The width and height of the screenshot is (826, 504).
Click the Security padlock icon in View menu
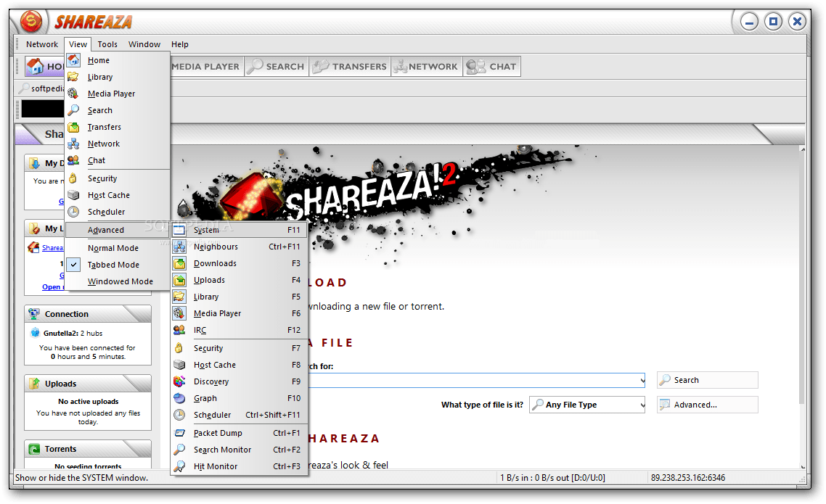(73, 178)
